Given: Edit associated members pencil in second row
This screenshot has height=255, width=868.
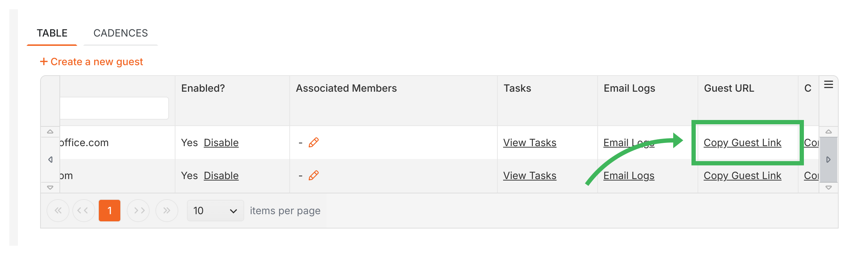Looking at the screenshot, I should 314,175.
